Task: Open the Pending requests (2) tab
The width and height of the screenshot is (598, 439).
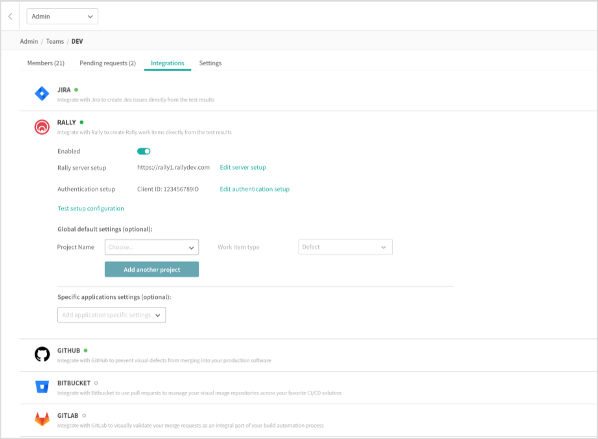Action: pos(108,63)
